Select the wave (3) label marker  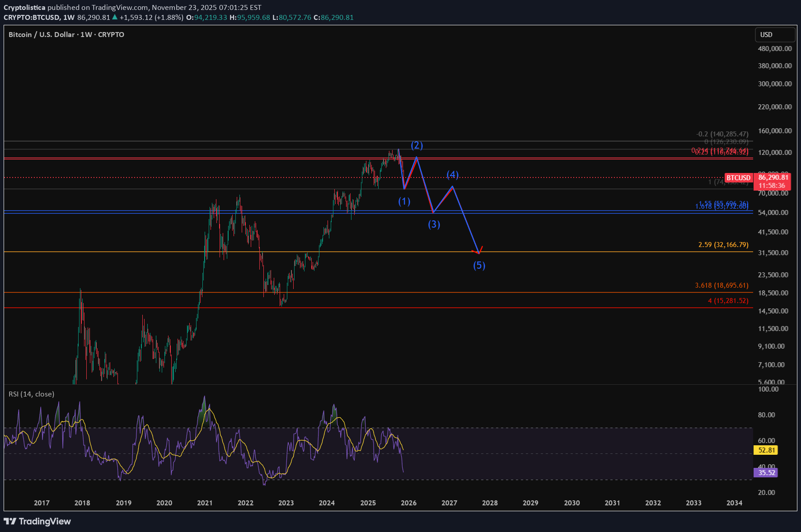(434, 224)
